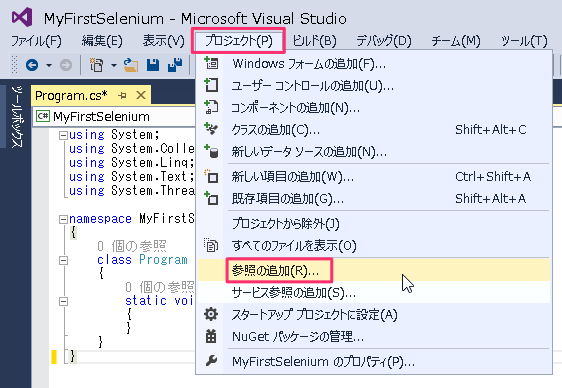Open the ファイル(F) menu
This screenshot has width=562, height=388.
coord(36,41)
